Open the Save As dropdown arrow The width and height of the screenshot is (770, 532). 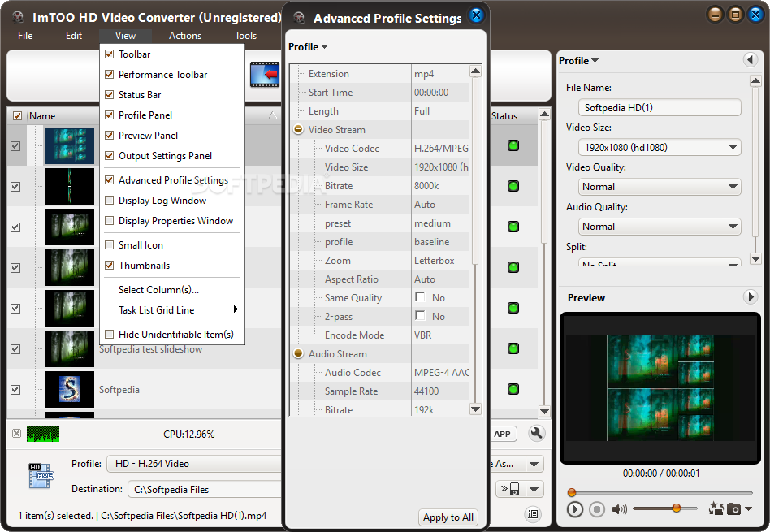(x=534, y=464)
